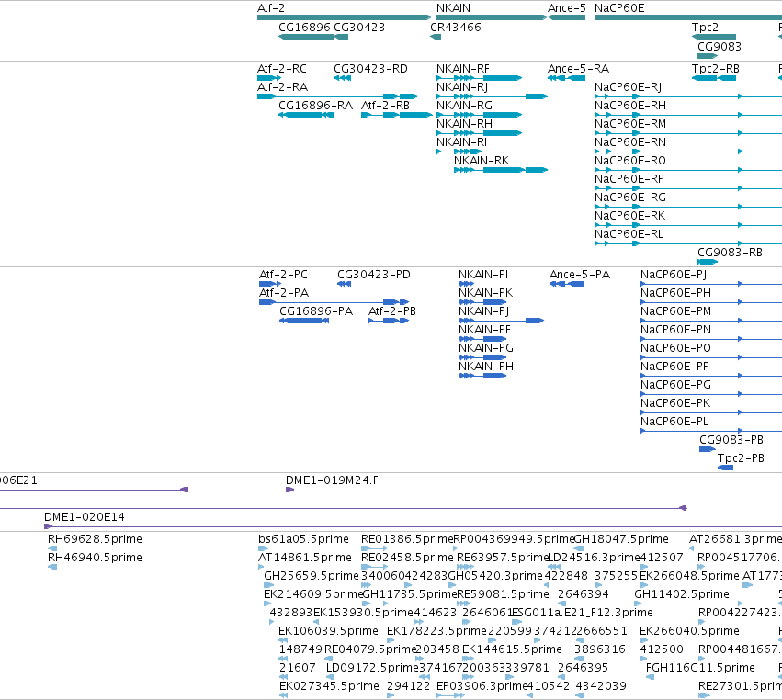Open EST EK266040.5prime
Screen dimensions: 782x700
(644, 640)
